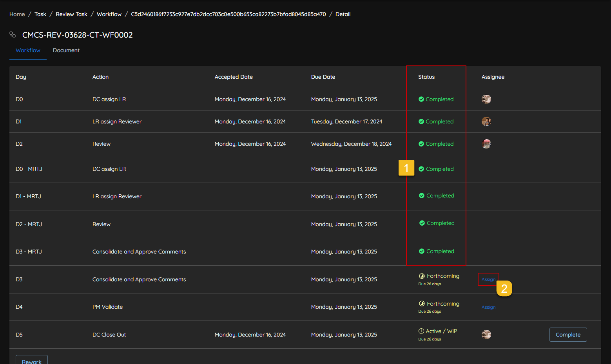Image resolution: width=611 pixels, height=364 pixels.
Task: Select the Workflow tab
Action: (x=28, y=50)
